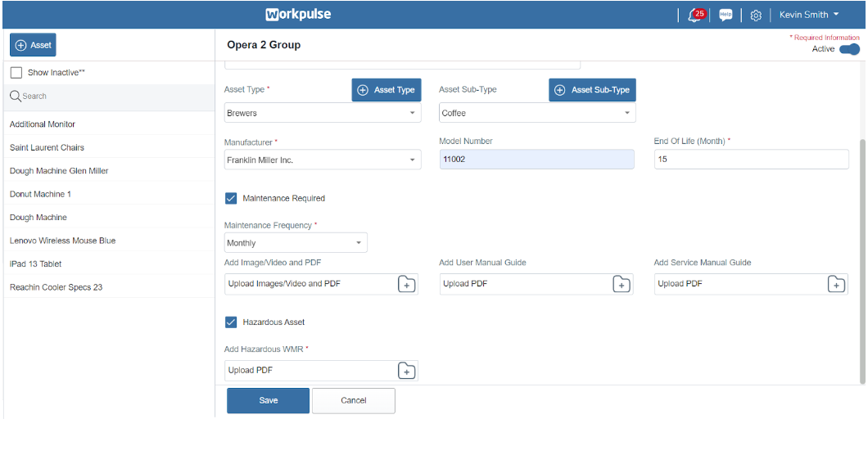Open the Asset Type dropdown showing Brewers
Screen dimensions: 868x455
[322, 113]
